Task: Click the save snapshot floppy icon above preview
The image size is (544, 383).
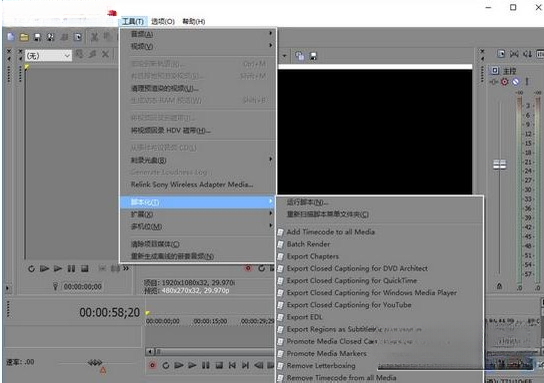Action: pos(313,56)
